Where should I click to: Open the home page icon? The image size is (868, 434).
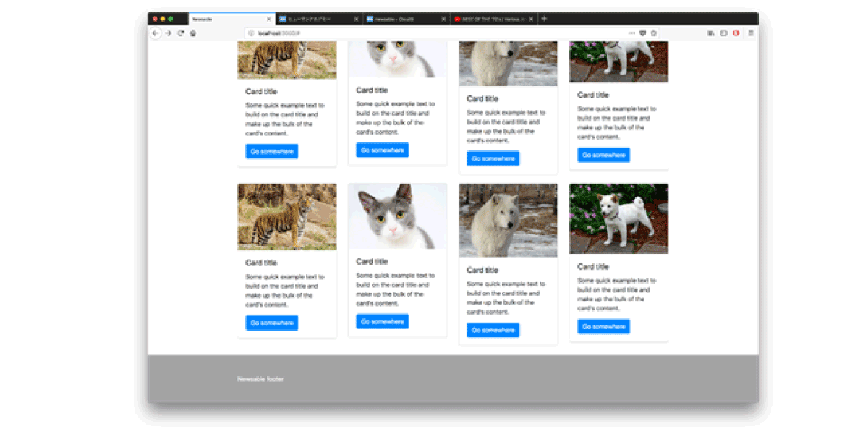click(193, 33)
